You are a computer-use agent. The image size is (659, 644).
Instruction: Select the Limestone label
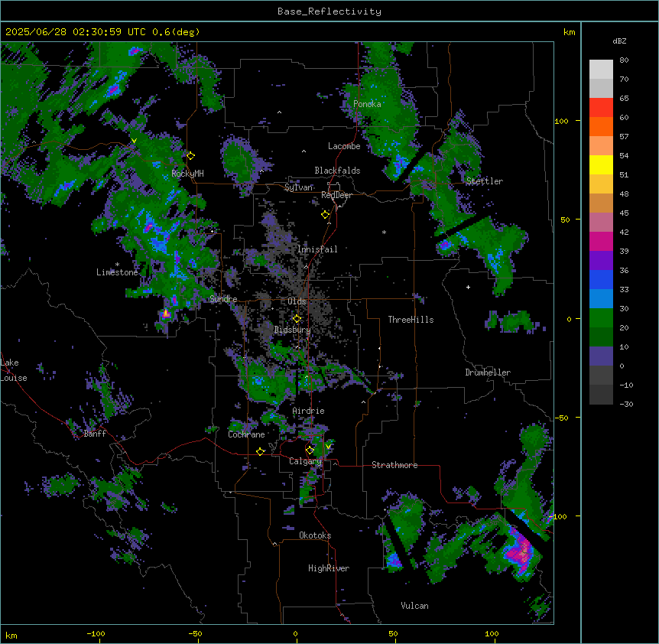click(117, 272)
